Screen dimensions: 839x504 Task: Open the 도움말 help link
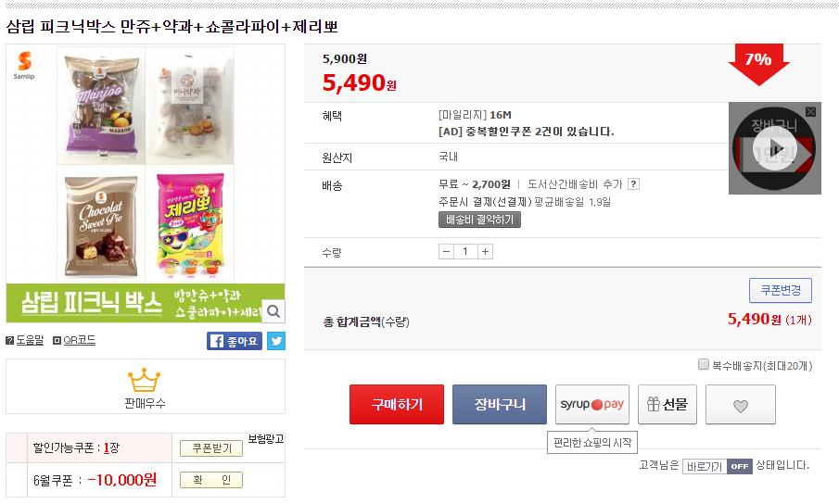pyautogui.click(x=25, y=340)
